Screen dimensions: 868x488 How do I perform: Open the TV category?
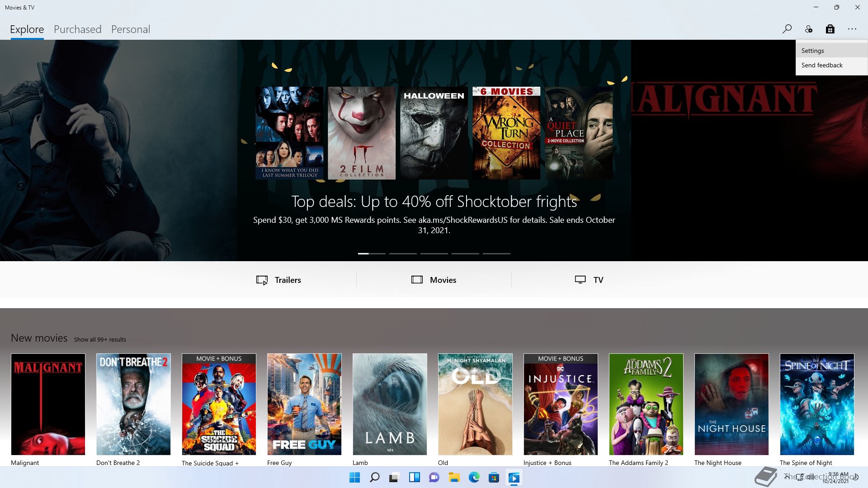point(589,280)
